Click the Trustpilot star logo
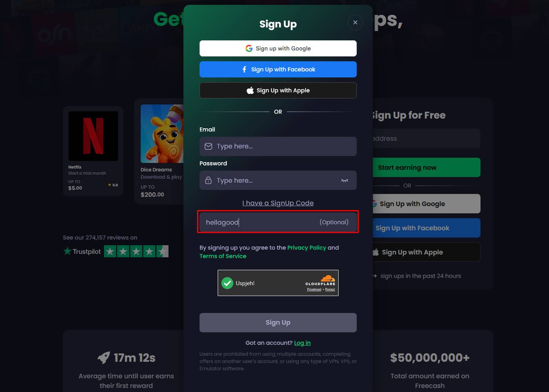Screen dimensions: 549x392 pyautogui.click(x=67, y=251)
